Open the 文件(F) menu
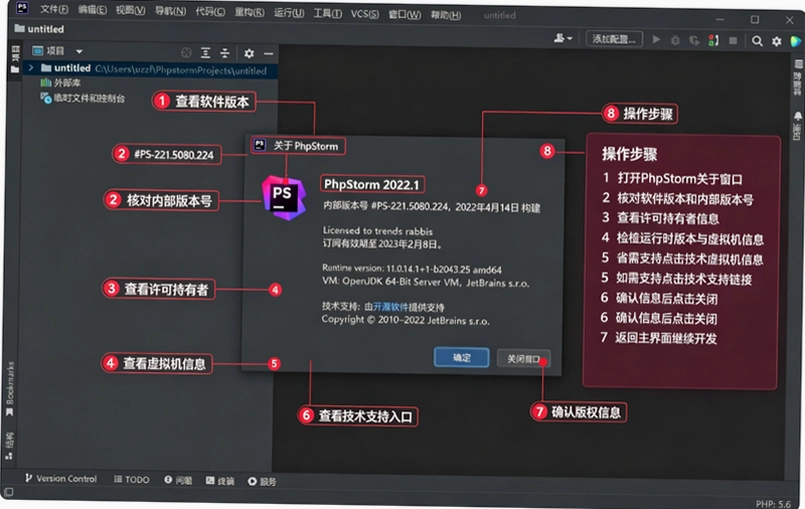The image size is (805, 509). tap(54, 10)
